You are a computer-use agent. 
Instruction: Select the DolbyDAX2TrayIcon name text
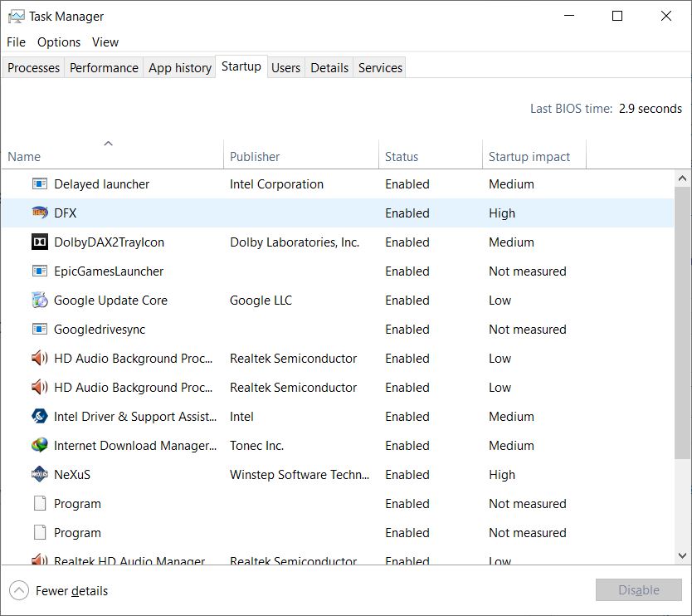click(x=109, y=242)
